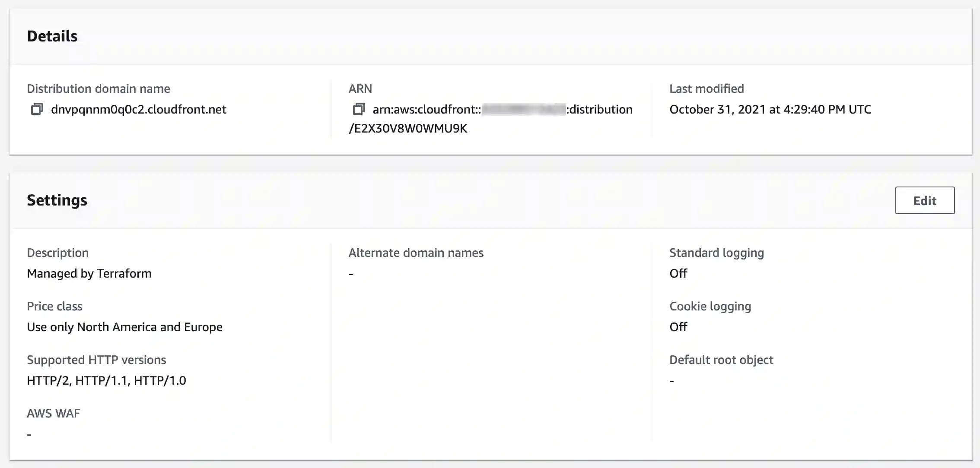Click the Cookie logging label
This screenshot has width=980, height=468.
click(x=710, y=306)
